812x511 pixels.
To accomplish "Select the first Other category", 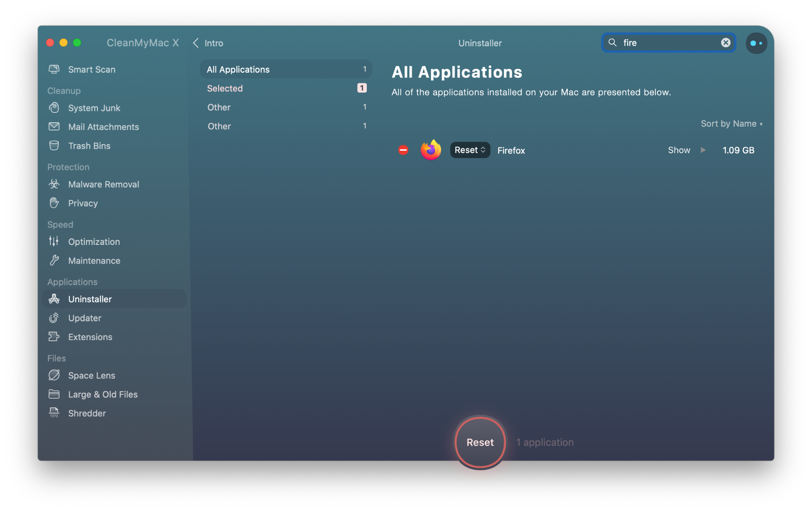I will 286,107.
